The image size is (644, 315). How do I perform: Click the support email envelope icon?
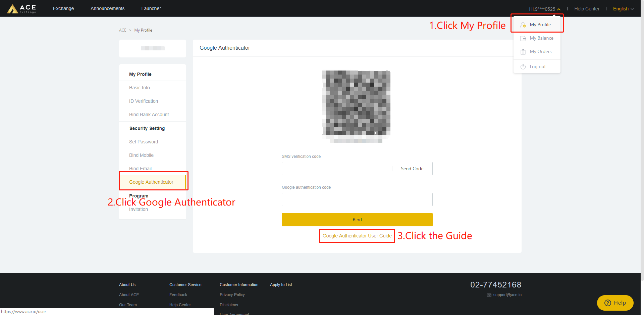489,295
